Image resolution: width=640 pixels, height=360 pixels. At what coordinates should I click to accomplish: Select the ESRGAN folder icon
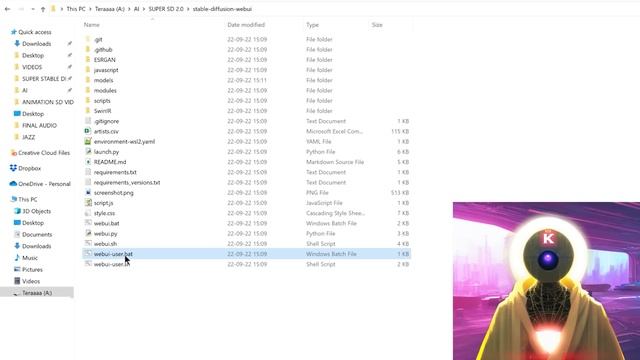tap(87, 60)
